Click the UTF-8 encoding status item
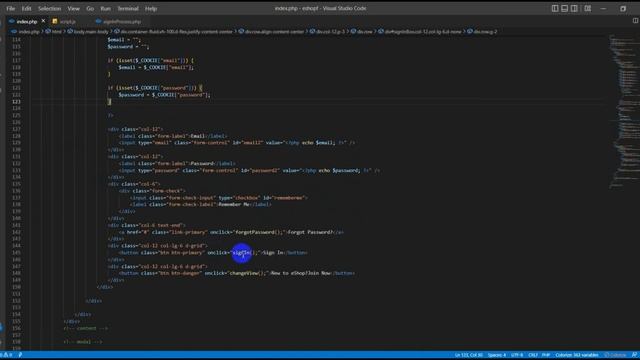 click(x=517, y=355)
